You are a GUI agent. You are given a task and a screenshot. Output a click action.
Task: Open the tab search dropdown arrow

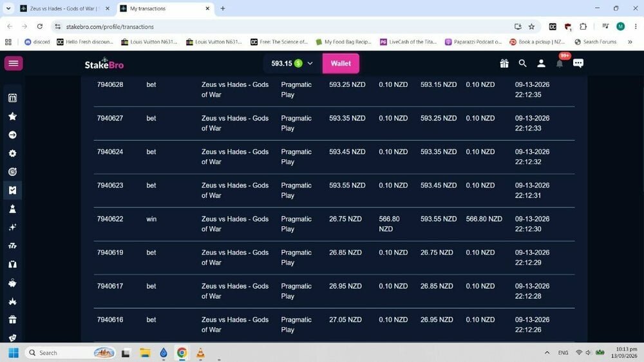coord(8,8)
